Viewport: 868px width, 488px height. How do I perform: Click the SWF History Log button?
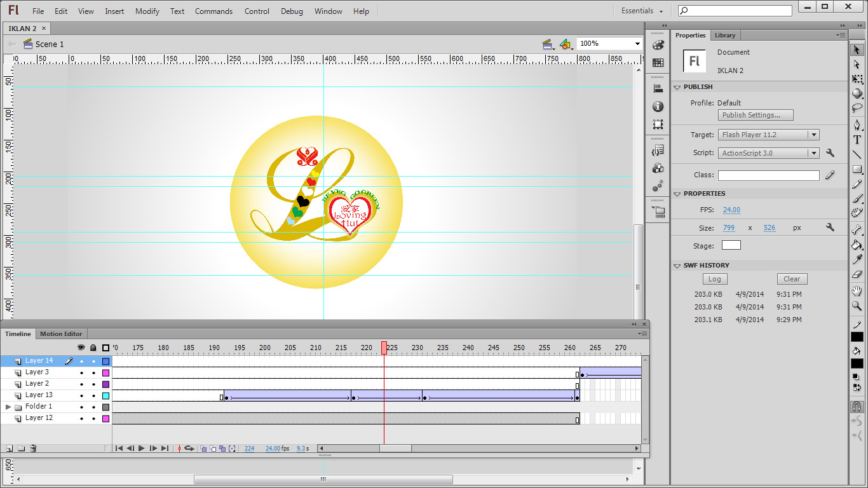715,279
